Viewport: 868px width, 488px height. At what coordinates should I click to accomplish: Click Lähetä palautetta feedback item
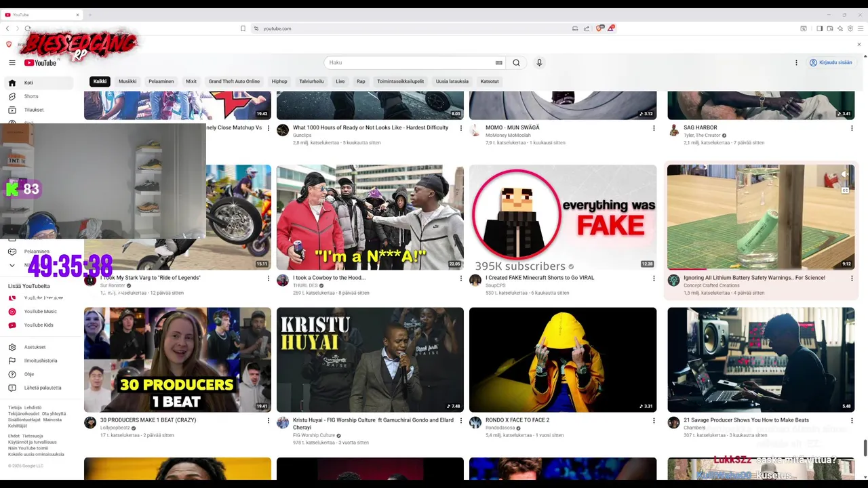pos(37,388)
